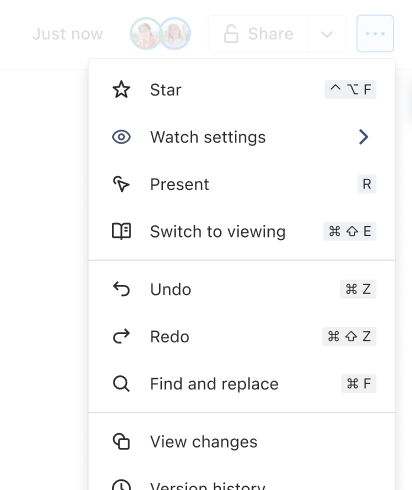Screen dimensions: 412x490
Task: Click the unlocked padlock icon
Action: point(231,34)
